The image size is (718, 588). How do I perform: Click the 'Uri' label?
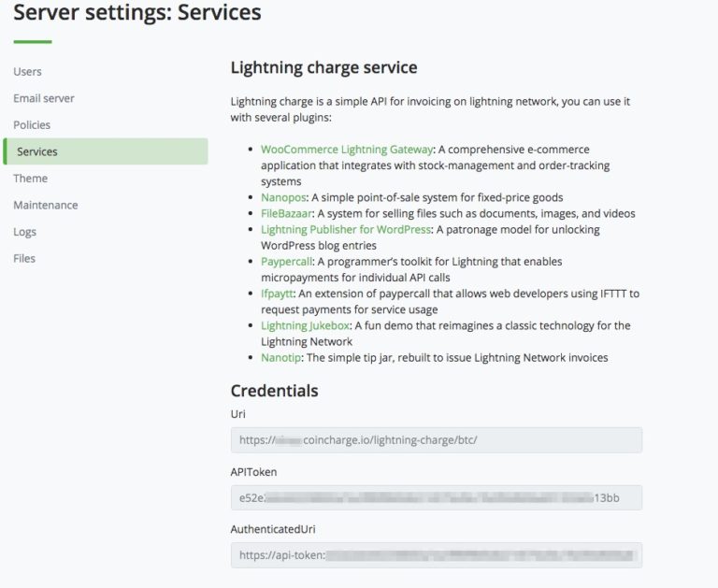point(238,414)
